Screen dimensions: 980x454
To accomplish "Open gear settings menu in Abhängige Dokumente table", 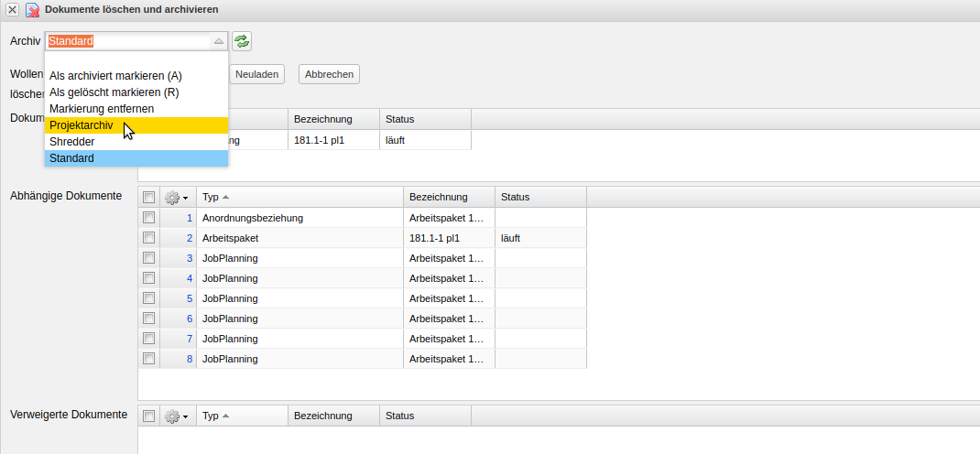I will tap(176, 197).
